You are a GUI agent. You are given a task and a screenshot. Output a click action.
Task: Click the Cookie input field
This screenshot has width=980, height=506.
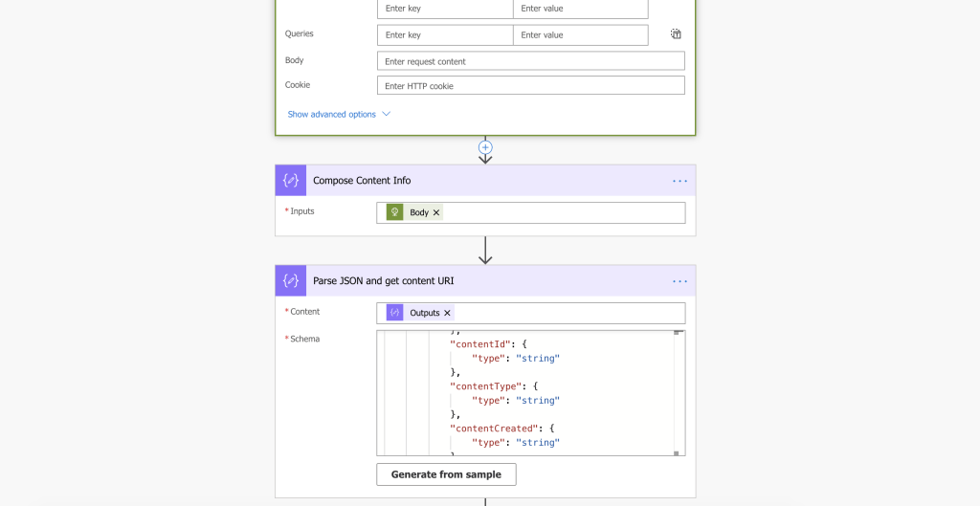tap(530, 86)
